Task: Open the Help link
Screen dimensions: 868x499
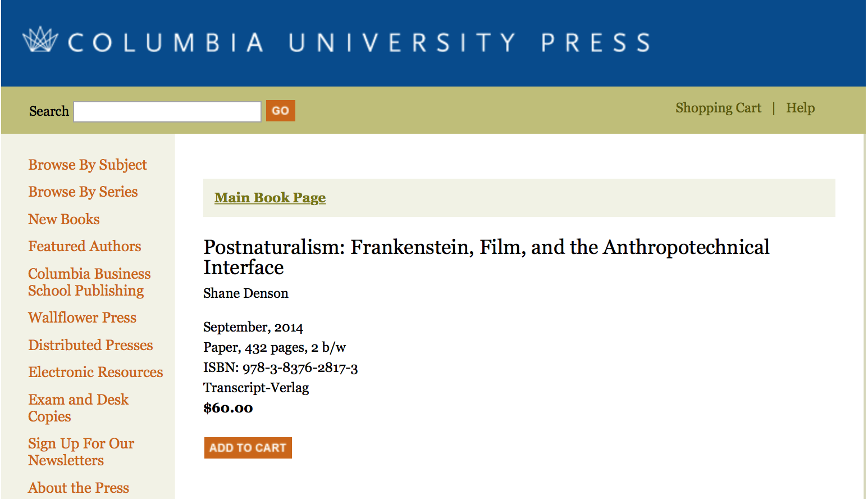Action: (x=800, y=108)
